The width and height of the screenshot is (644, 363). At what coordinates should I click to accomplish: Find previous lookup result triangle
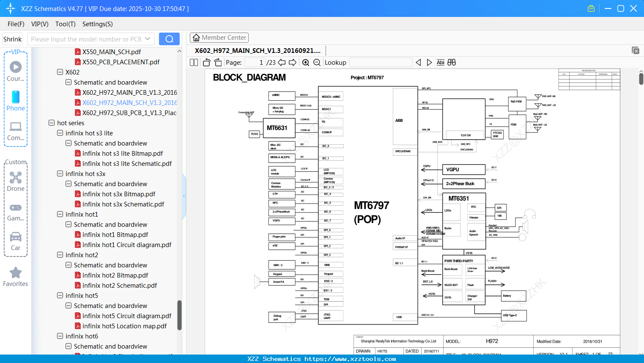[x=418, y=62]
